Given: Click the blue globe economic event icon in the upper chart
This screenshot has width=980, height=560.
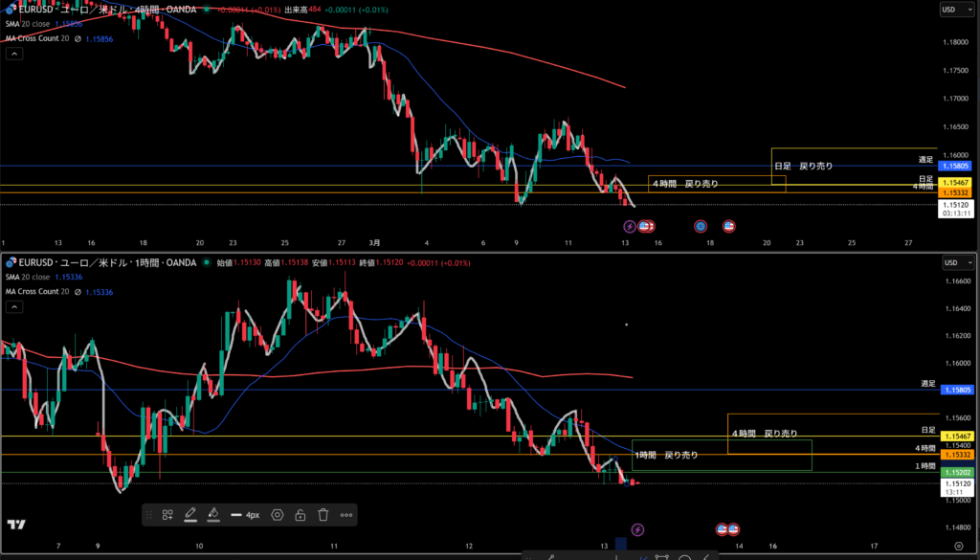Looking at the screenshot, I should pos(701,226).
